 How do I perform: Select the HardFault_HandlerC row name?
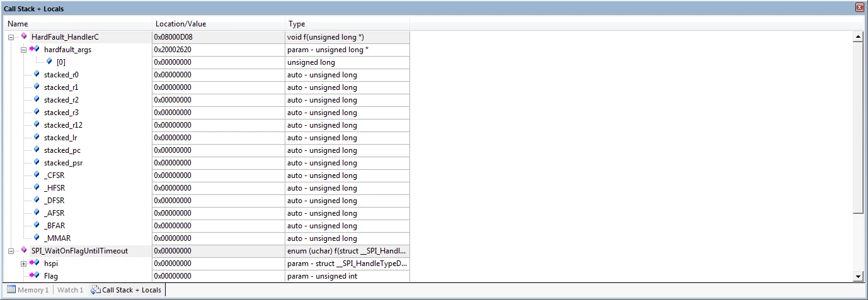click(x=65, y=37)
